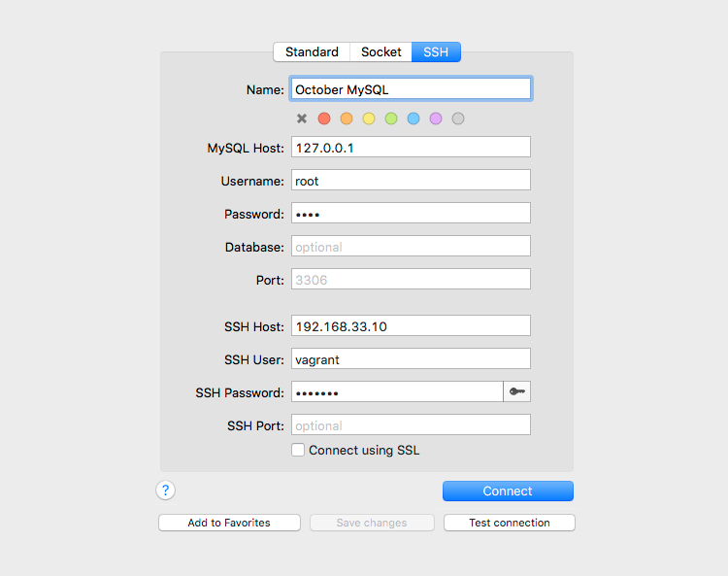Screen dimensions: 728x576
Task: Click the Connect button
Action: (508, 491)
